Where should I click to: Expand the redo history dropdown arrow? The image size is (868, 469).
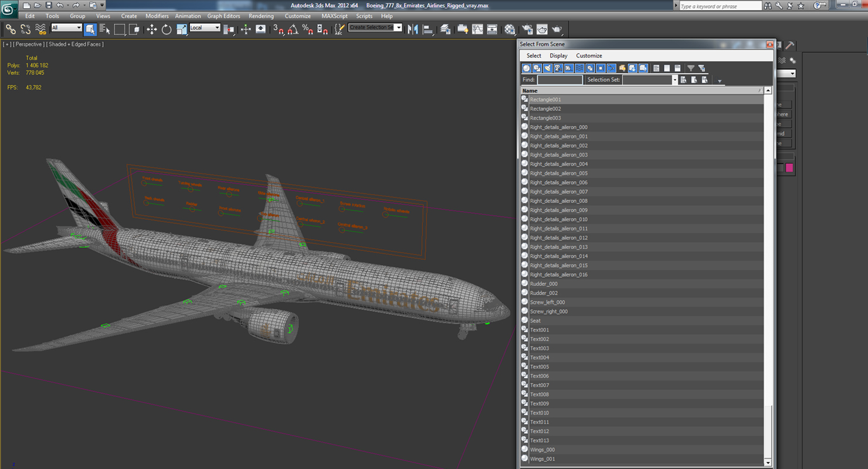pyautogui.click(x=83, y=5)
